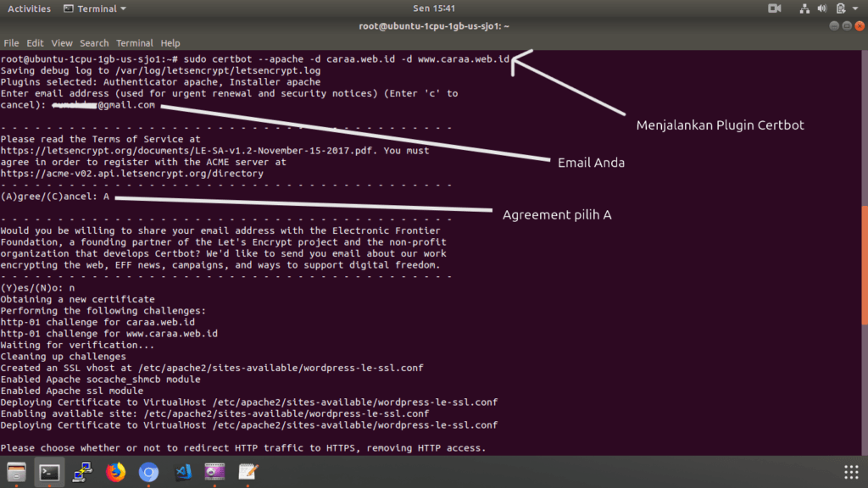Open the Text Editor notepad in dock
Image resolution: width=868 pixels, height=488 pixels.
(248, 472)
